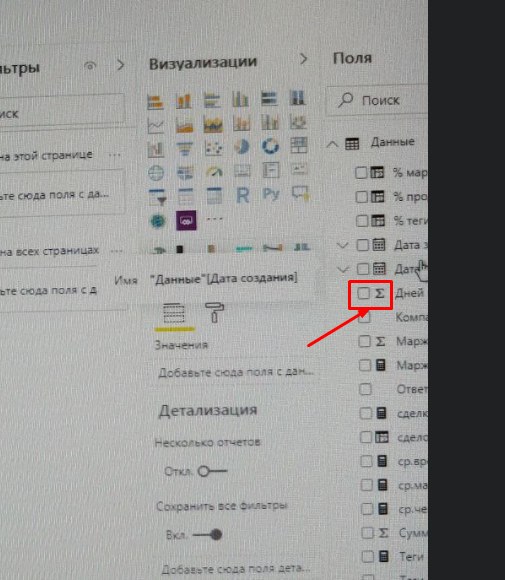This screenshot has width=505, height=580.
Task: Switch off the Сохранить все фильтры toggle
Action: 208,535
